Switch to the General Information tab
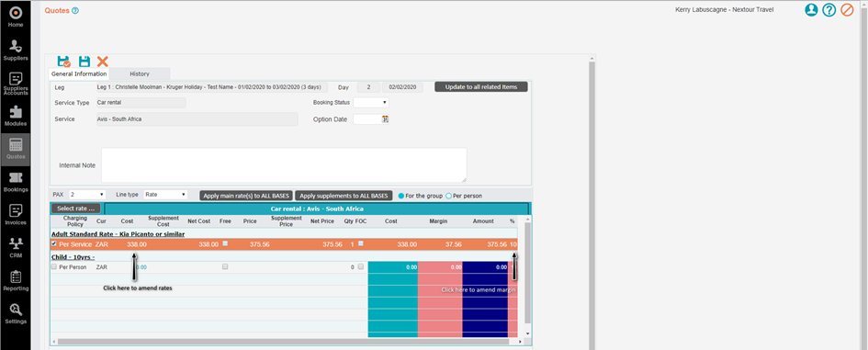 [x=79, y=73]
